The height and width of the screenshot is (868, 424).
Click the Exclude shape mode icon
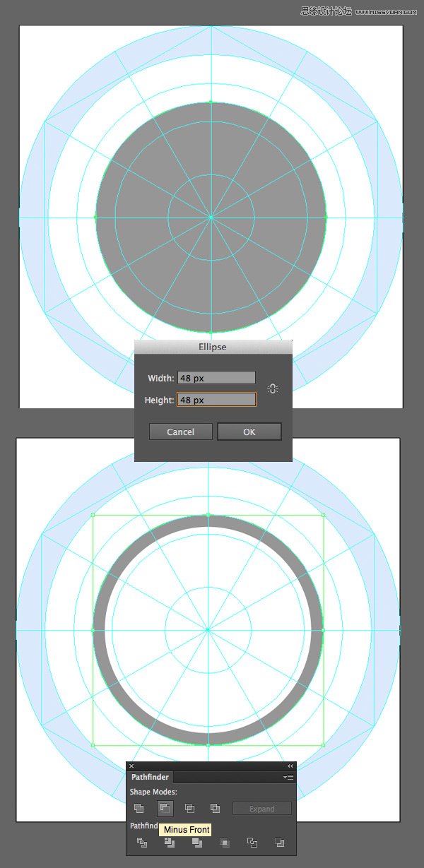coord(215,808)
